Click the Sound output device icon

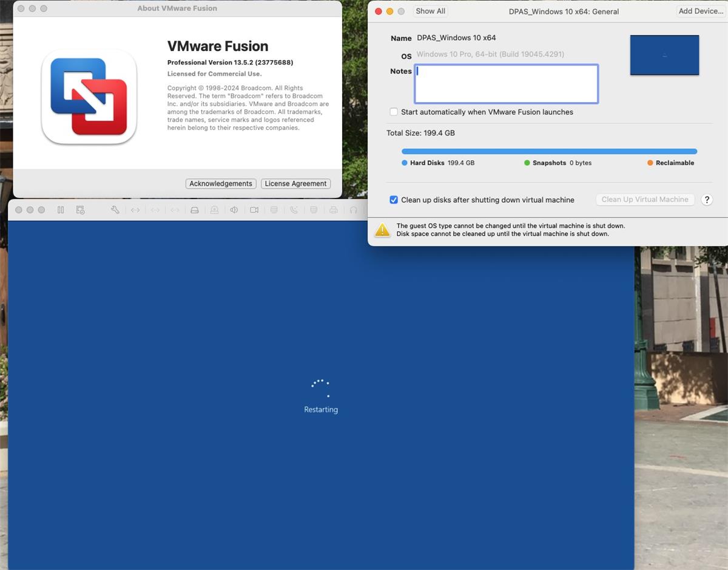[x=235, y=209]
